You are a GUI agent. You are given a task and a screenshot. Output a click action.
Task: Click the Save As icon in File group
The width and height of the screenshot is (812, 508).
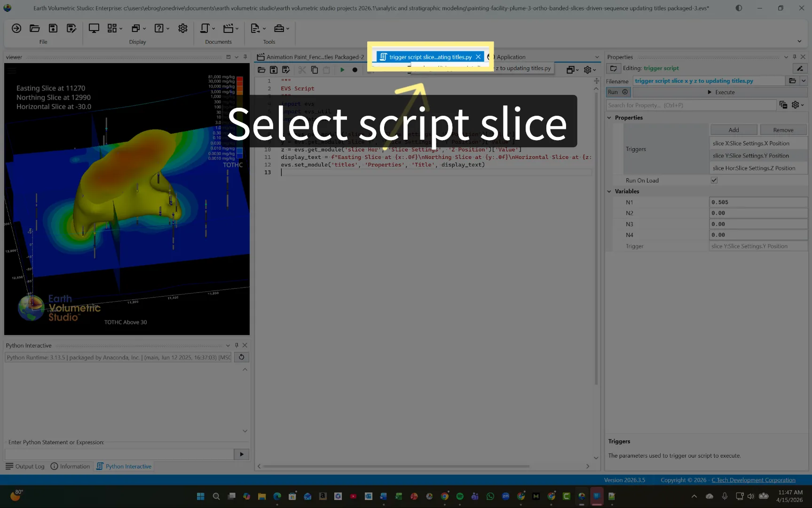click(x=71, y=28)
